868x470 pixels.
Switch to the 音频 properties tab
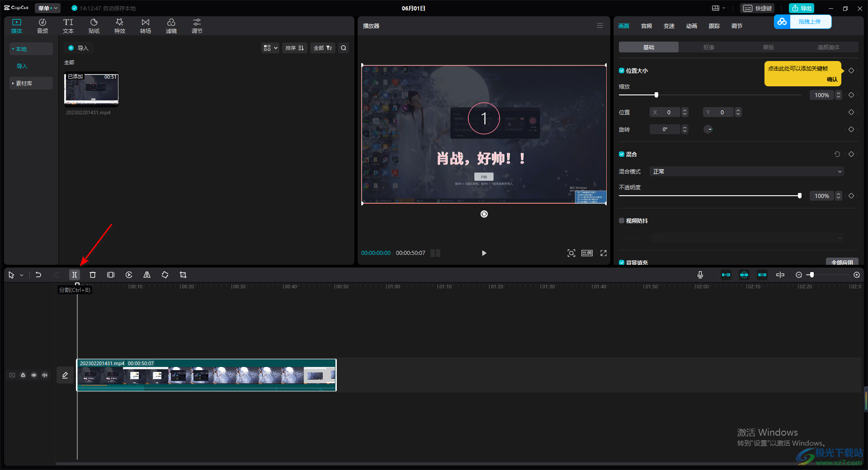pyautogui.click(x=646, y=26)
